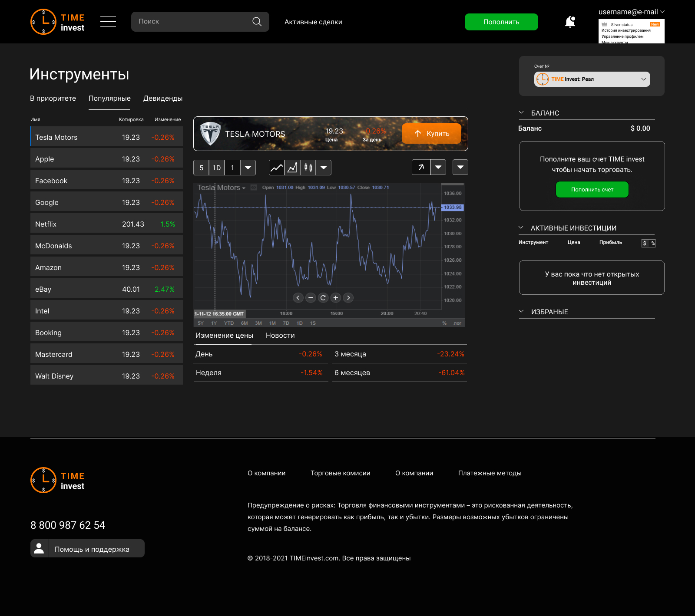Select the area chart type icon
The width and height of the screenshot is (695, 616).
292,168
